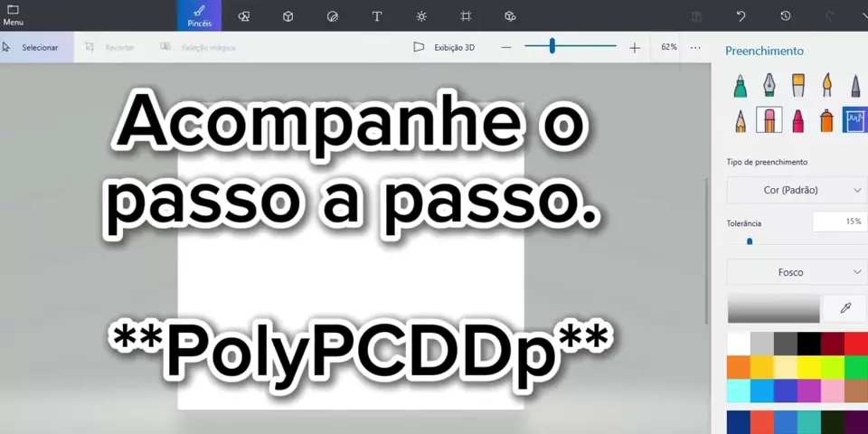Image resolution: width=868 pixels, height=434 pixels.
Task: Pick the dark gray color swatch
Action: (786, 344)
